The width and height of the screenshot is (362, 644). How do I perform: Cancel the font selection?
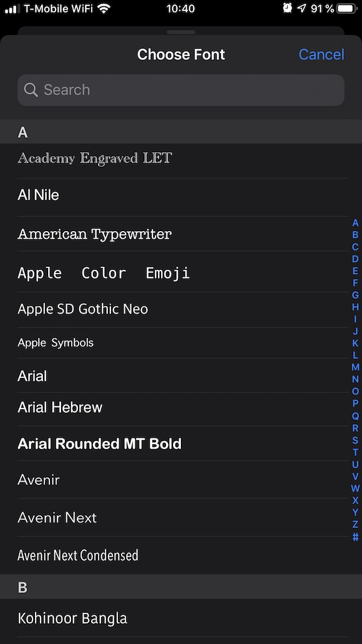click(321, 54)
